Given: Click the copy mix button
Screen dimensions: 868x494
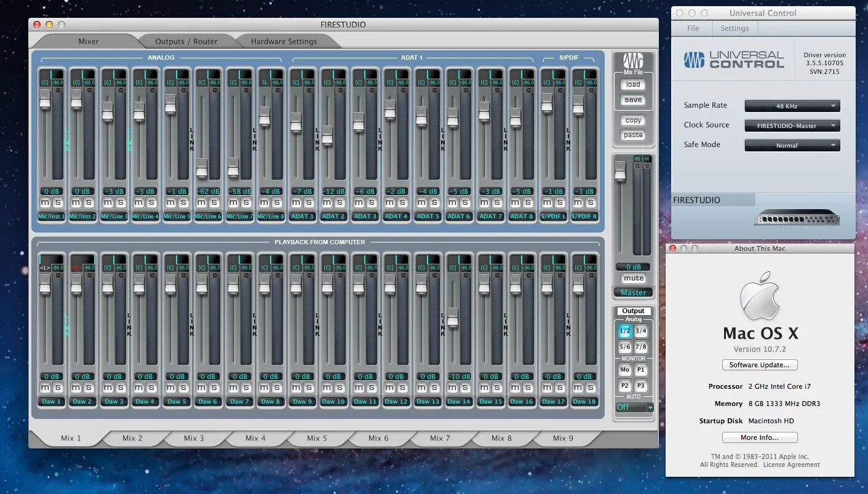Looking at the screenshot, I should [633, 121].
